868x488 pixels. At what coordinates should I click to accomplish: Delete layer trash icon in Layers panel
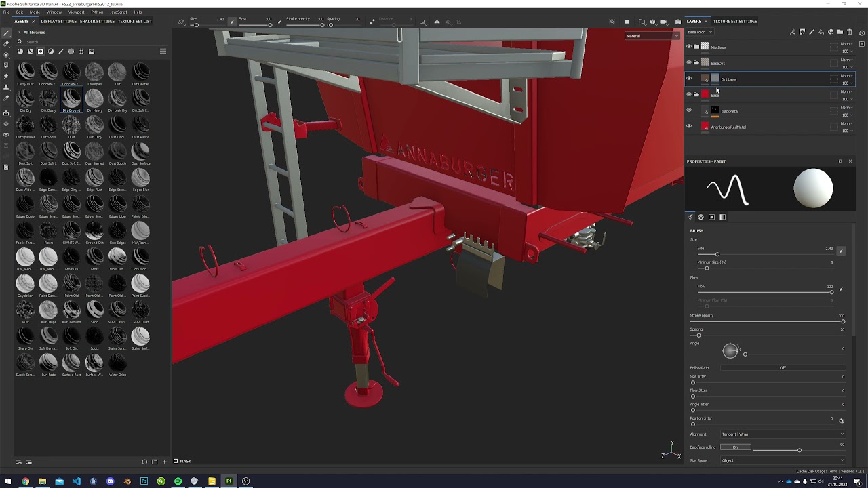(x=850, y=32)
